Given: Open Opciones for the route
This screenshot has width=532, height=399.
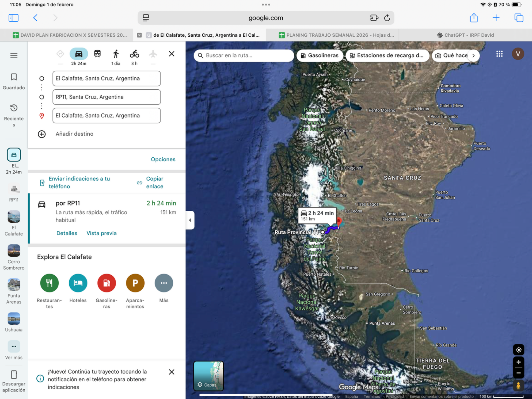Looking at the screenshot, I should pos(163,159).
